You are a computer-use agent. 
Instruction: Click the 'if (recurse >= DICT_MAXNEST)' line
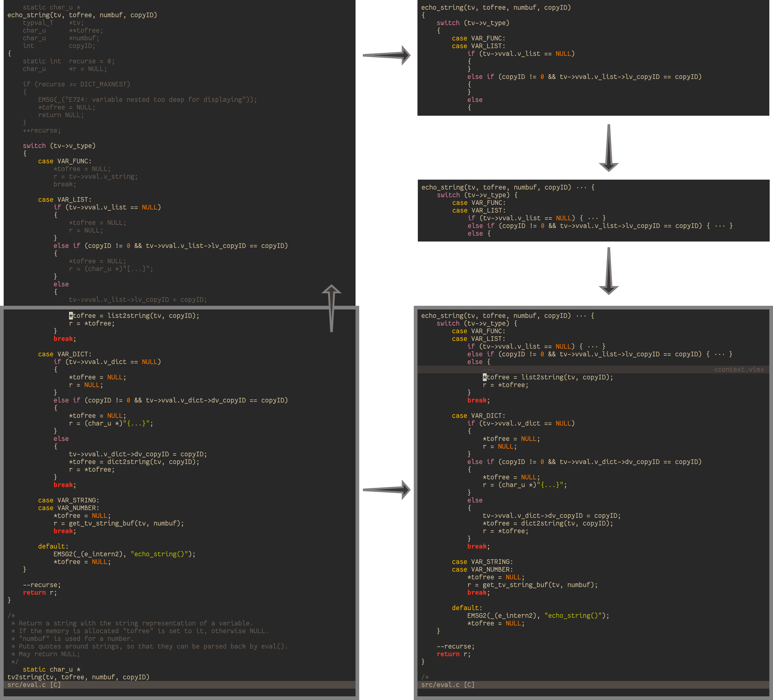coord(76,84)
